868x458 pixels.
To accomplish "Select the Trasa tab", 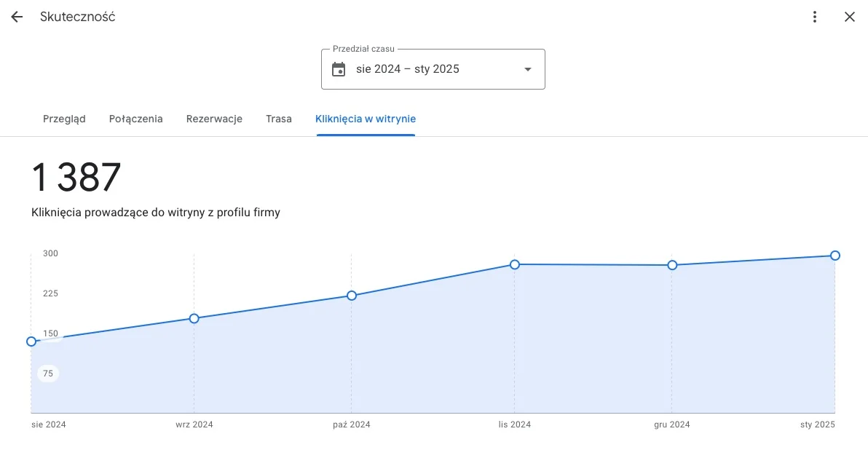I will point(279,119).
